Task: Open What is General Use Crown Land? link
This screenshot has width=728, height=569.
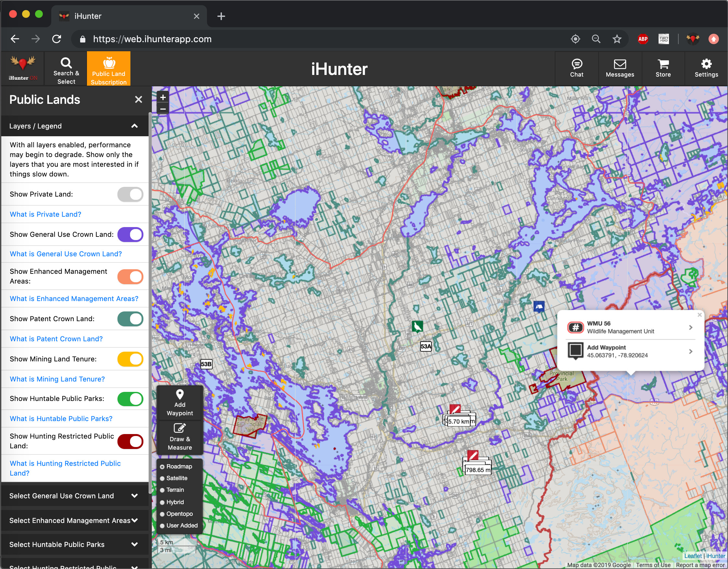Action: point(66,254)
